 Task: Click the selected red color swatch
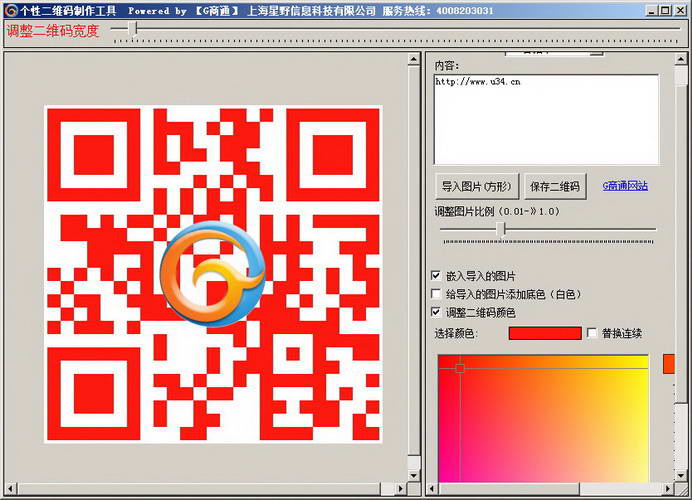(545, 333)
